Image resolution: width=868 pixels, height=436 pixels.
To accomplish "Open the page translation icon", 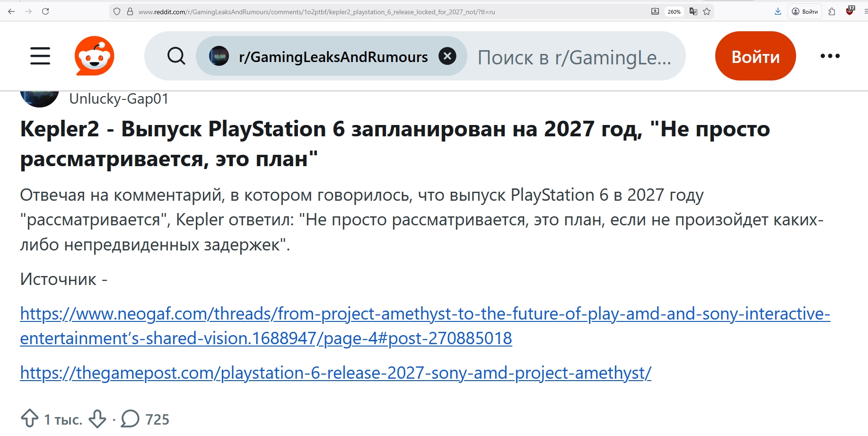I will coord(693,11).
